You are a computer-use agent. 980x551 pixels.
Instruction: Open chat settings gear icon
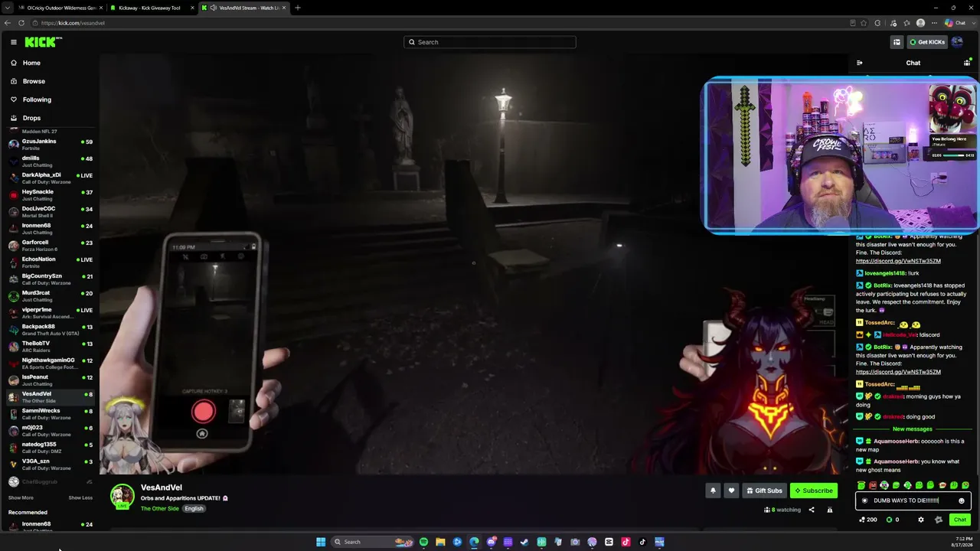(x=920, y=520)
